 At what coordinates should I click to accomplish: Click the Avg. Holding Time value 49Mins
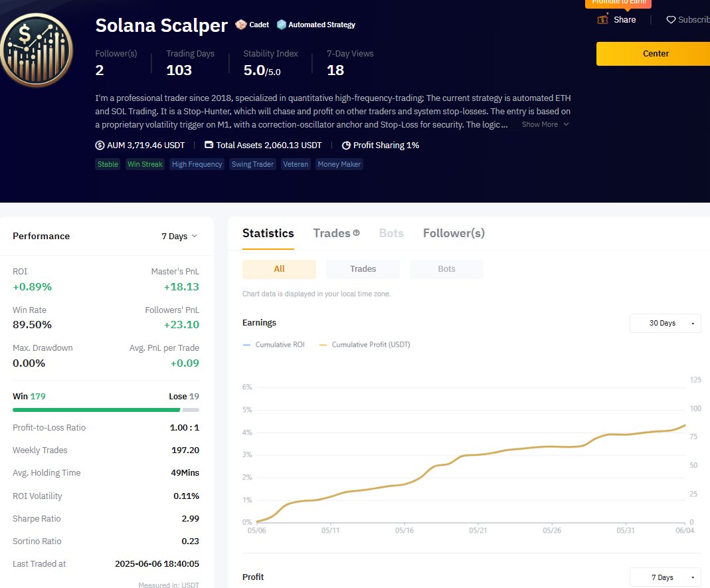point(185,473)
